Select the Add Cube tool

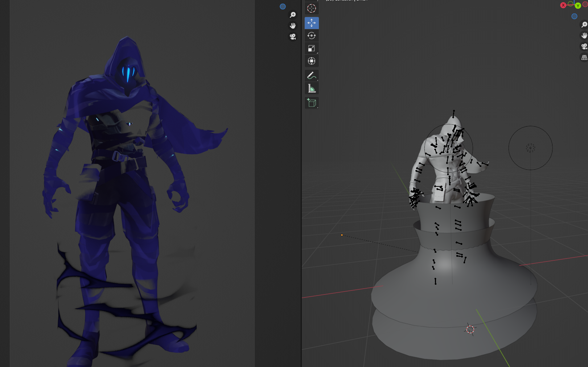point(312,103)
